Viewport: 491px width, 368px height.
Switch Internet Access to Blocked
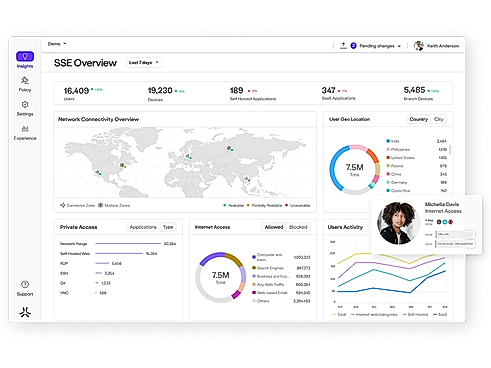pyautogui.click(x=298, y=227)
